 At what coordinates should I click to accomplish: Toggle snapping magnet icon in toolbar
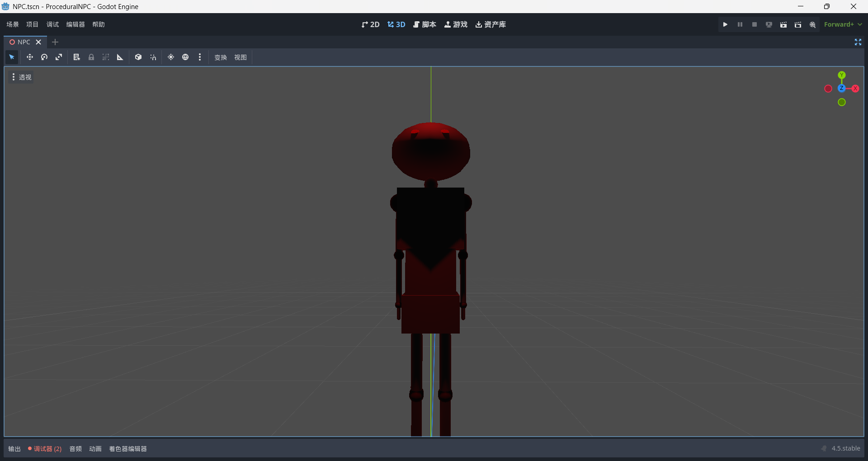[153, 57]
